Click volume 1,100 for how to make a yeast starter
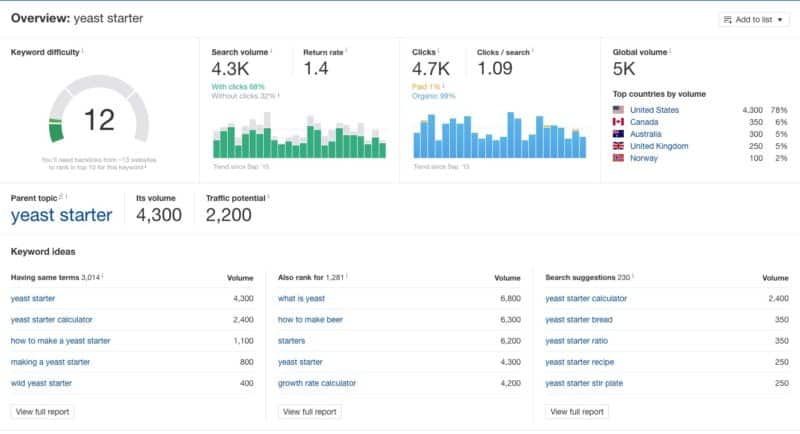The image size is (800, 434). [x=243, y=341]
